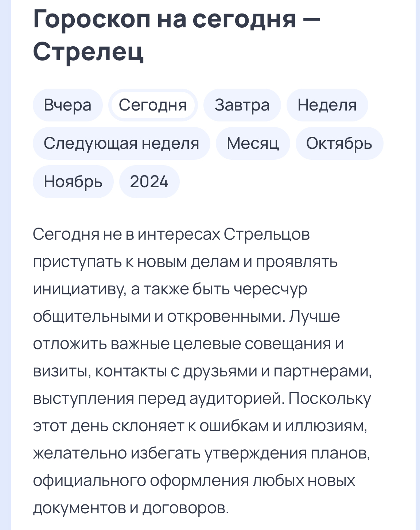Open the Следующая неделя tab
Screen dimensions: 420x530
click(121, 143)
